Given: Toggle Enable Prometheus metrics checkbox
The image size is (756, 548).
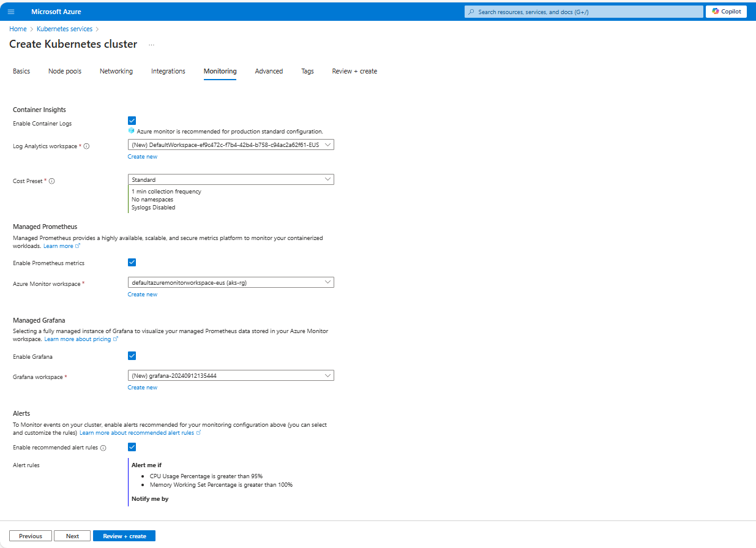Looking at the screenshot, I should 132,262.
